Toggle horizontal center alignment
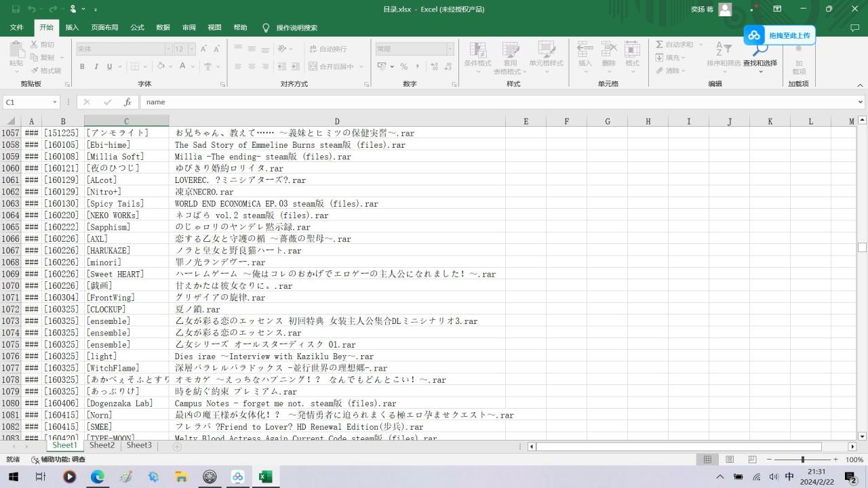868x488 pixels. [252, 66]
